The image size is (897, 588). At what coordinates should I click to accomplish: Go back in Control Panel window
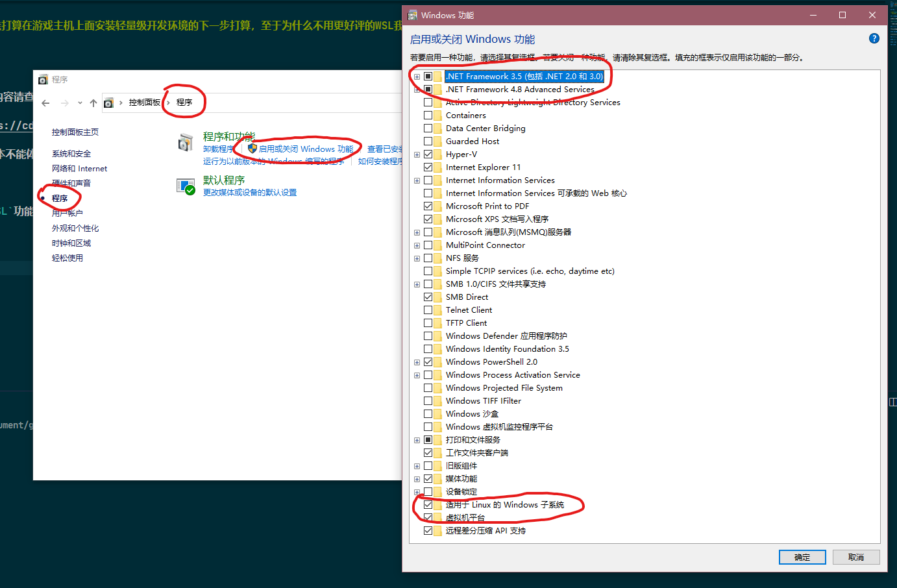(x=45, y=103)
